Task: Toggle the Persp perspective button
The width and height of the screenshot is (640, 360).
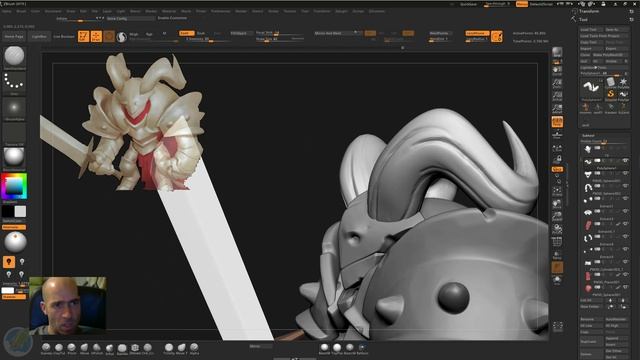Action: click(557, 122)
